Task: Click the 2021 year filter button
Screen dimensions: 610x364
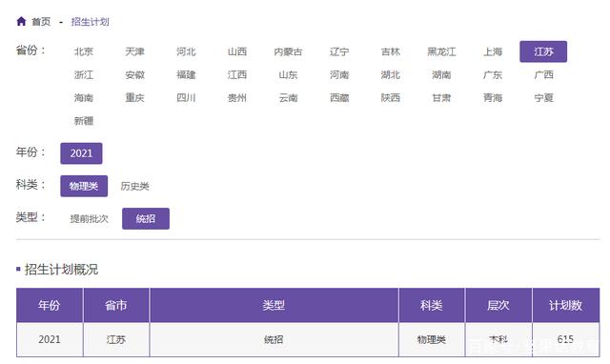Action: coord(81,153)
